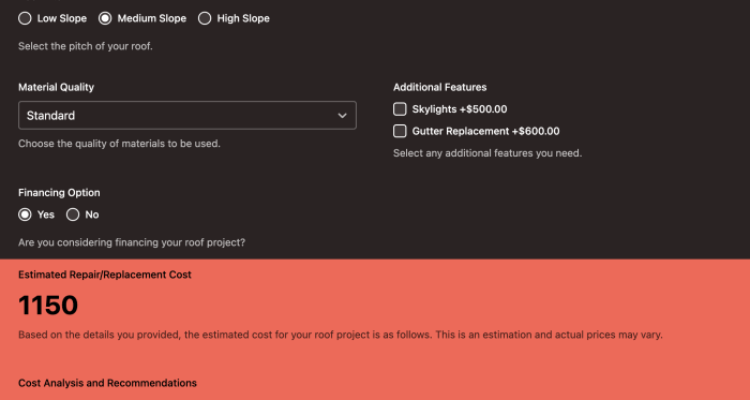Choose the Medium Slope roof pitch

point(105,18)
